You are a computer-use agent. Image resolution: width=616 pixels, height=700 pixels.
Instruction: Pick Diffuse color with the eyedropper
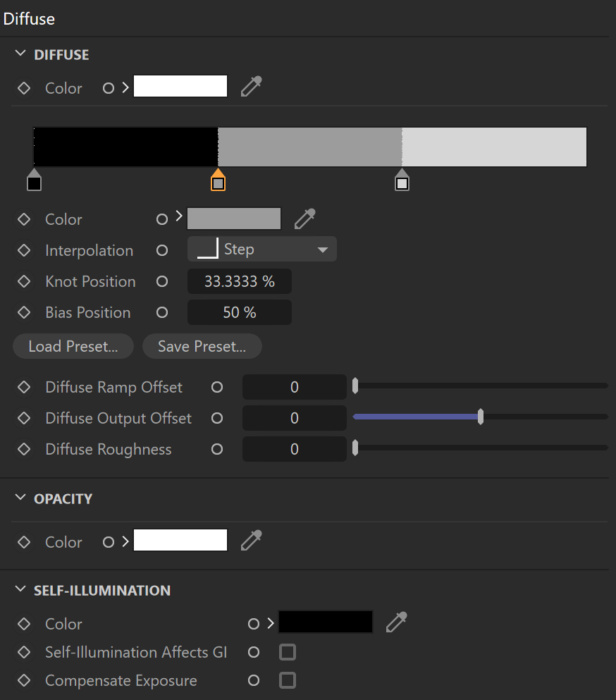click(x=252, y=87)
